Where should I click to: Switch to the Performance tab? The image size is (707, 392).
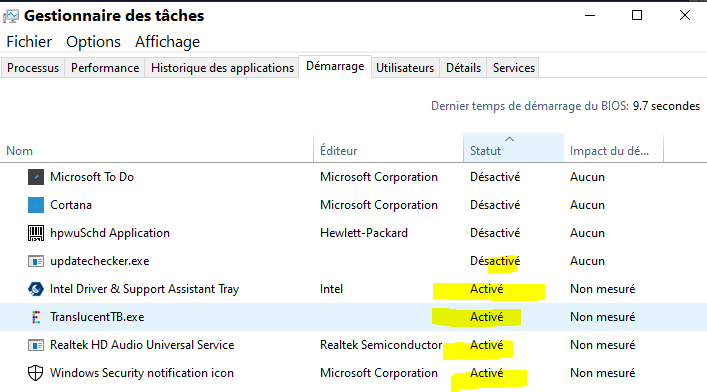pyautogui.click(x=105, y=68)
